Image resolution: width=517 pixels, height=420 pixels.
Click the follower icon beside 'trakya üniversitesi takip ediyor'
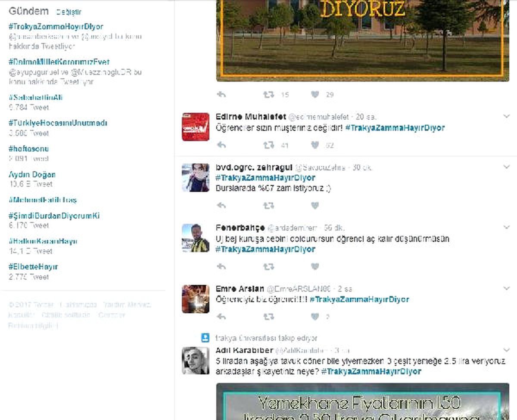(206, 338)
